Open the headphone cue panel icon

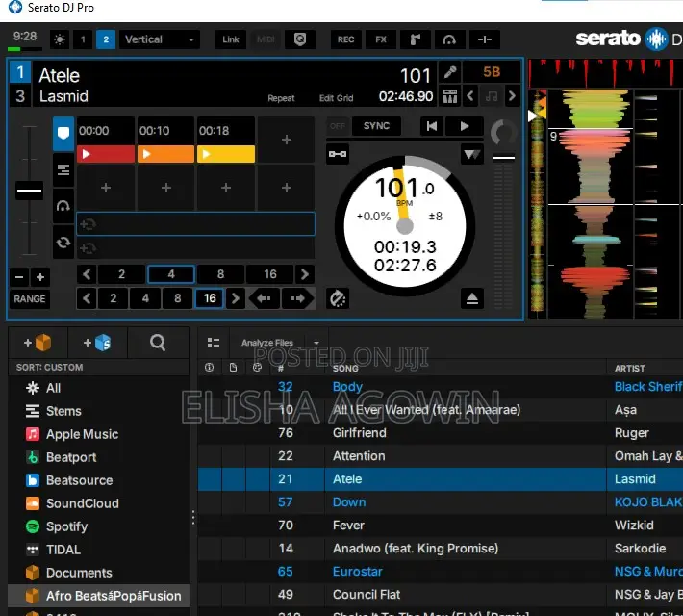tap(449, 39)
